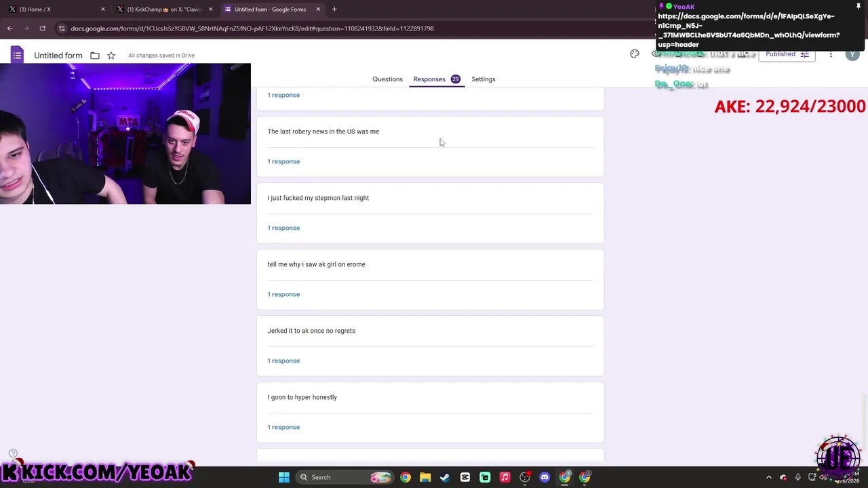Reload the current page
Screen dimensions: 868x488
click(x=42, y=28)
